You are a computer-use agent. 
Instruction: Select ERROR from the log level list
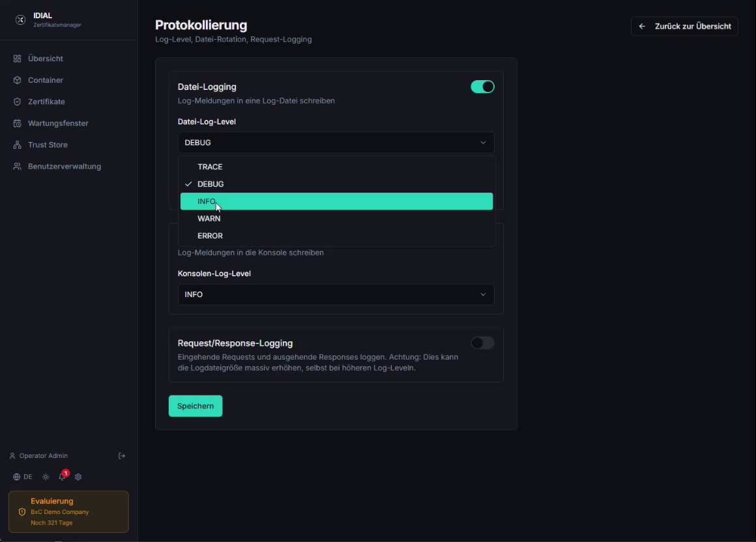(x=336, y=236)
